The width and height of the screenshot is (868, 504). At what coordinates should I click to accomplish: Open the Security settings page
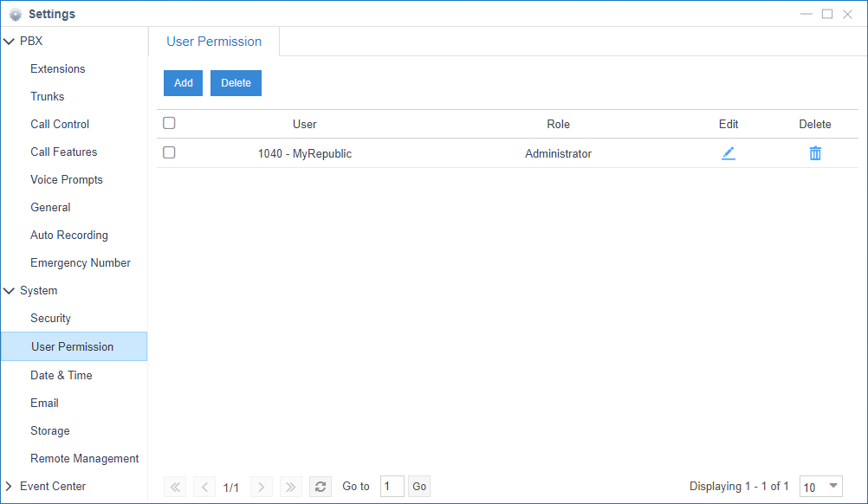coord(50,318)
